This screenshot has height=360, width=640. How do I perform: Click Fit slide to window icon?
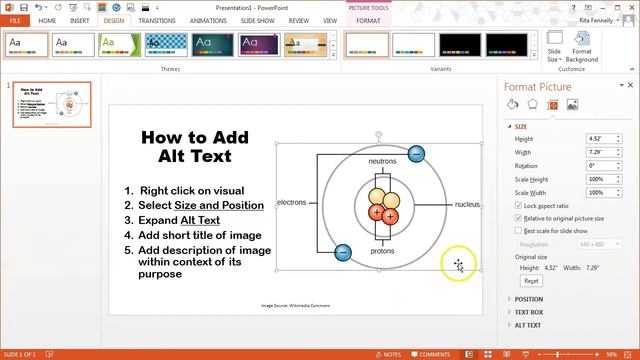coord(628,354)
